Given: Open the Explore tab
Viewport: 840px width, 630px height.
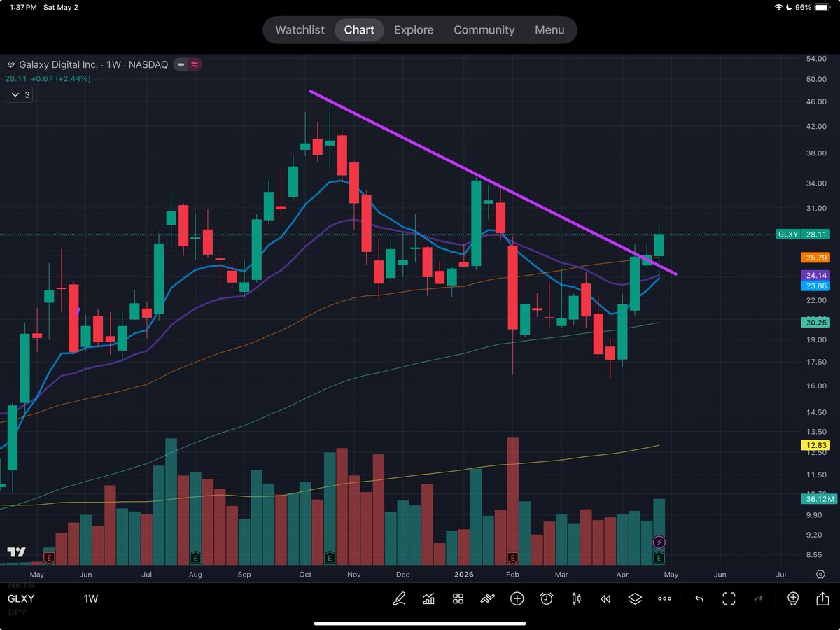Looking at the screenshot, I should coord(414,30).
